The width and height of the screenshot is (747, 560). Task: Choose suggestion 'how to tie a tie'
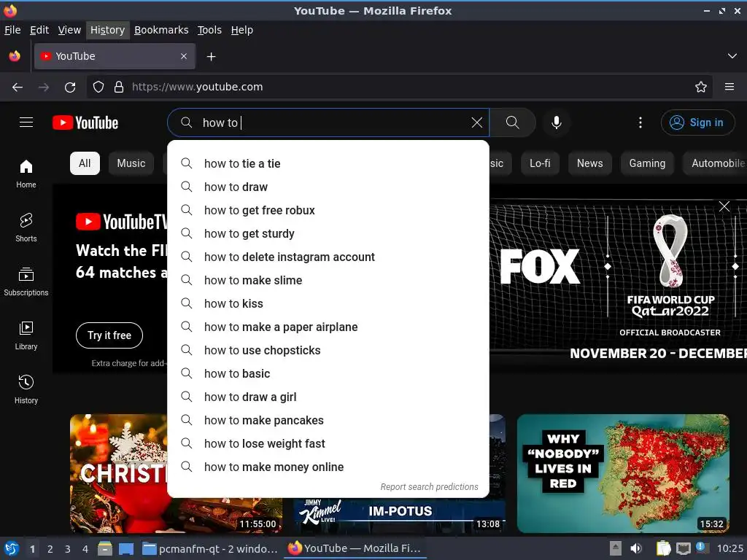(x=328, y=163)
